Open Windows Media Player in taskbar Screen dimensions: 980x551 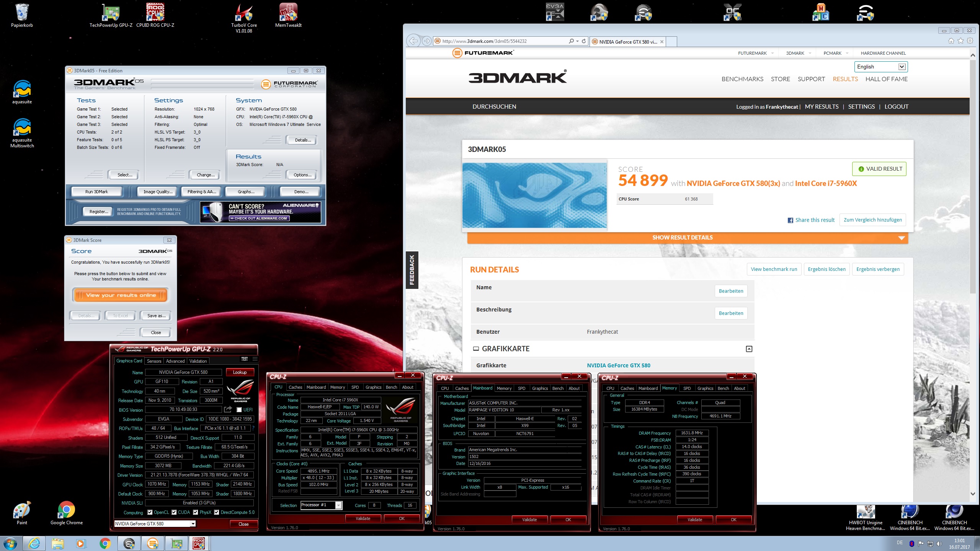click(81, 543)
